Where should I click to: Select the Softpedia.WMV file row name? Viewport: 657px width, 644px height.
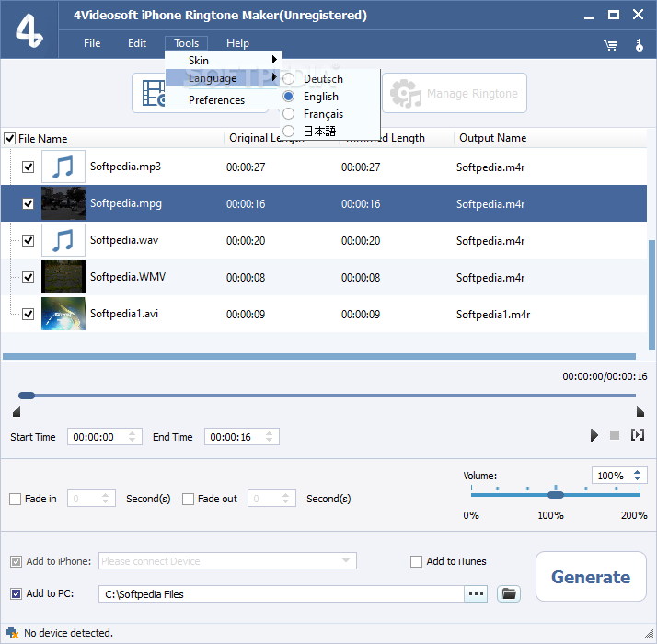pyautogui.click(x=128, y=277)
